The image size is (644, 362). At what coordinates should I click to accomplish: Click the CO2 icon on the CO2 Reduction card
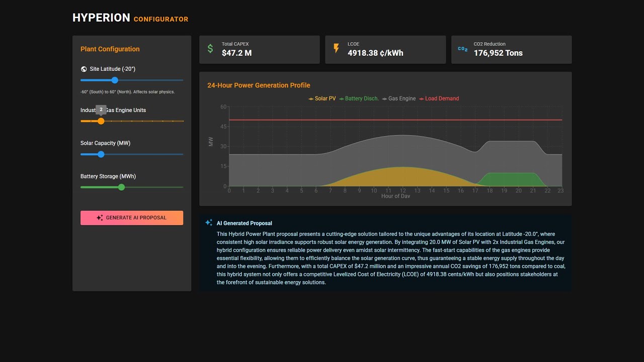[x=462, y=49]
